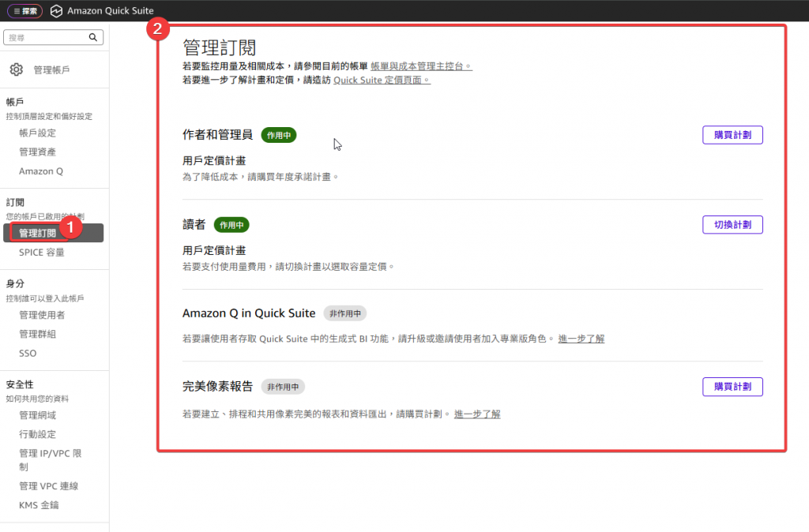Click the 帳戶 section header
The width and height of the screenshot is (809, 532).
click(x=15, y=102)
